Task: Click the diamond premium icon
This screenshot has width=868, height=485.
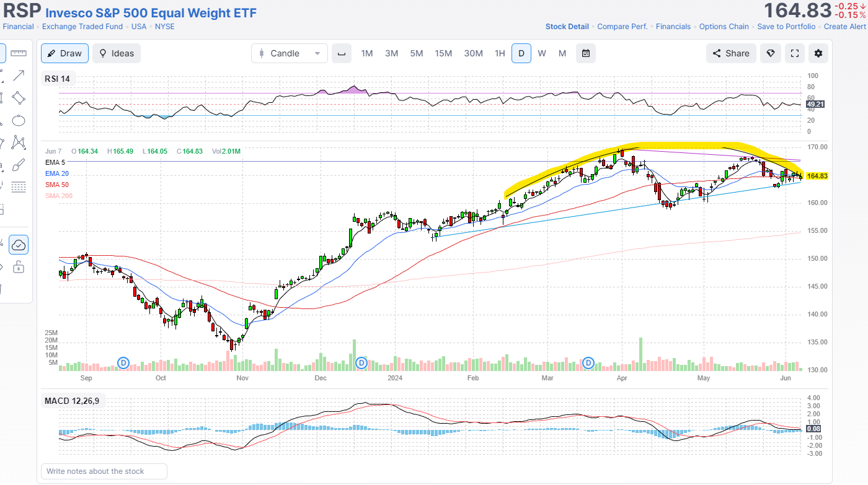Action: (771, 53)
